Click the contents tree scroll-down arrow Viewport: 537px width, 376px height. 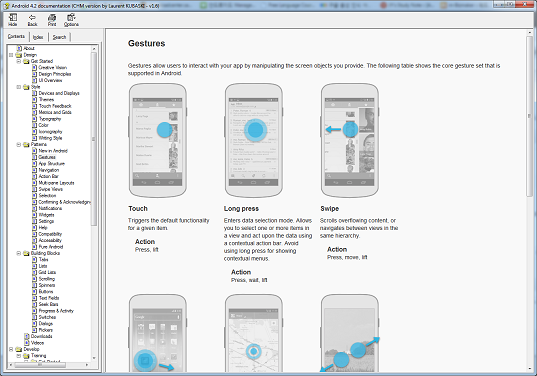pyautogui.click(x=94, y=358)
